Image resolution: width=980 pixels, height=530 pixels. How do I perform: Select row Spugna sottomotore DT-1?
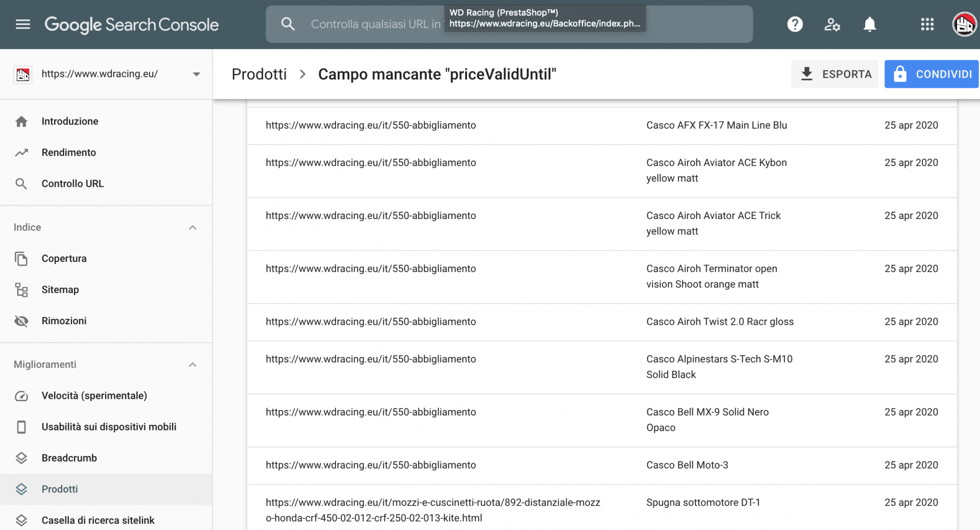[602, 508]
